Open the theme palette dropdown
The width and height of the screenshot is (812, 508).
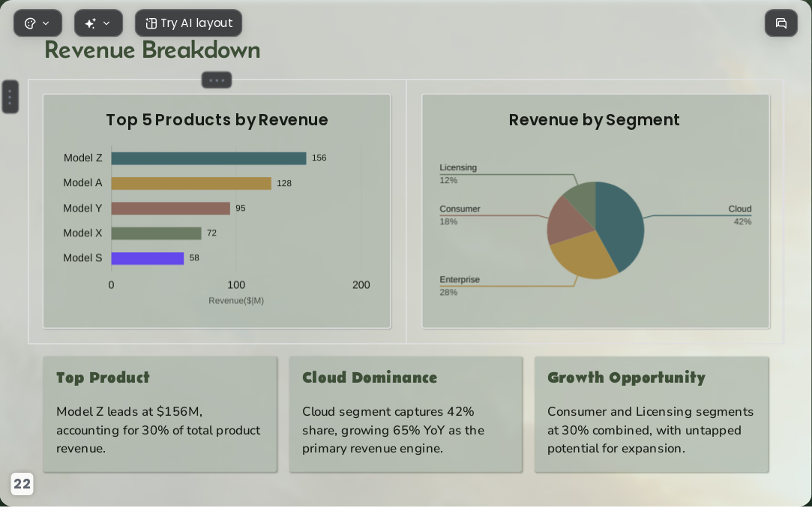(x=37, y=23)
